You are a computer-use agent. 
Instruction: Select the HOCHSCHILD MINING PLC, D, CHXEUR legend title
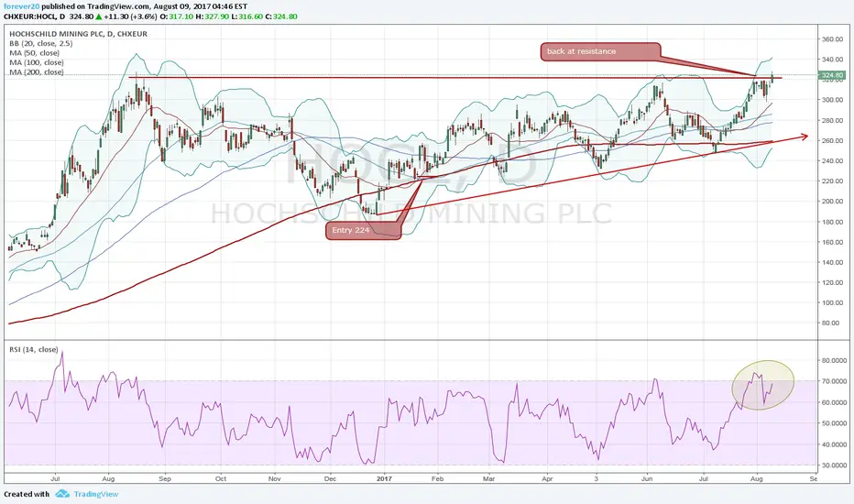78,34
